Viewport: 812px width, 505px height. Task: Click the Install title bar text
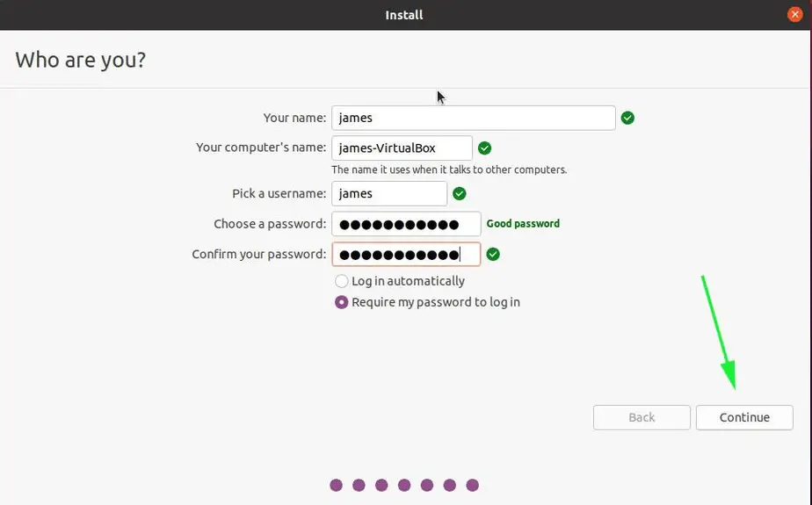point(404,15)
